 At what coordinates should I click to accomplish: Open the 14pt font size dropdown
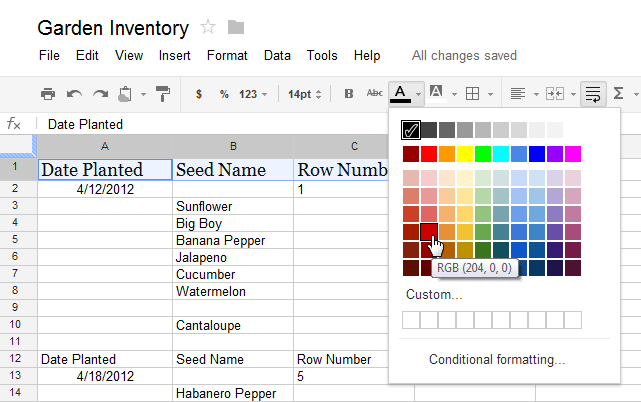pyautogui.click(x=305, y=94)
